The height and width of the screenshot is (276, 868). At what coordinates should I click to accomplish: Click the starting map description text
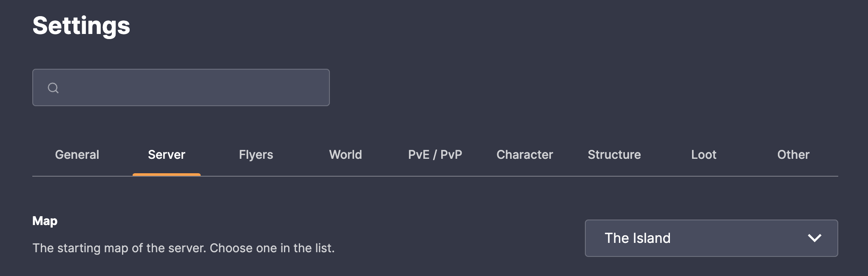click(184, 248)
